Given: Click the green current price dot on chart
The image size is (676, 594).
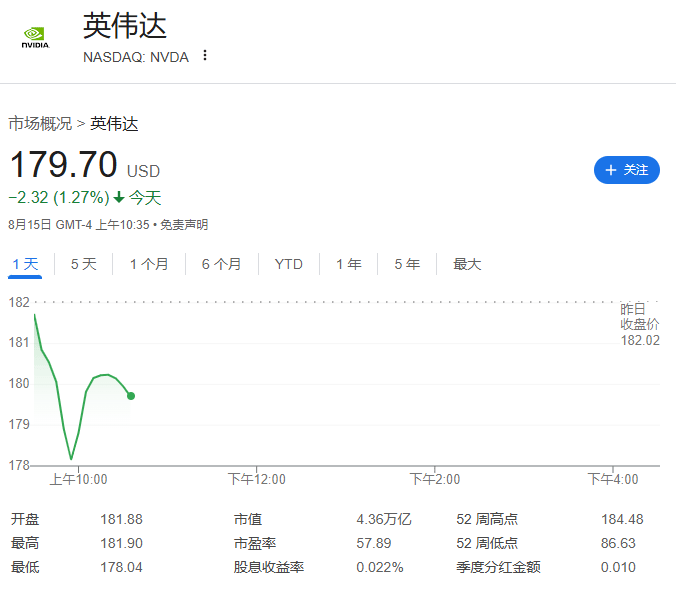Looking at the screenshot, I should click(x=131, y=396).
